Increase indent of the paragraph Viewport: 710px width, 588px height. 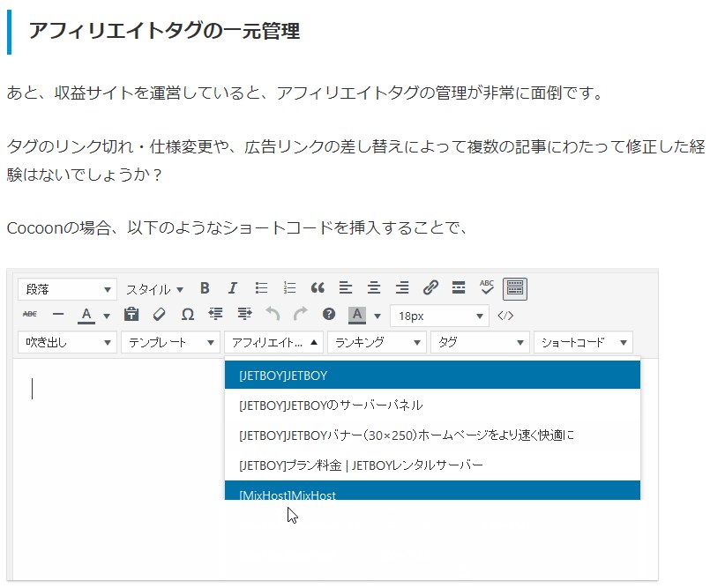[244, 314]
